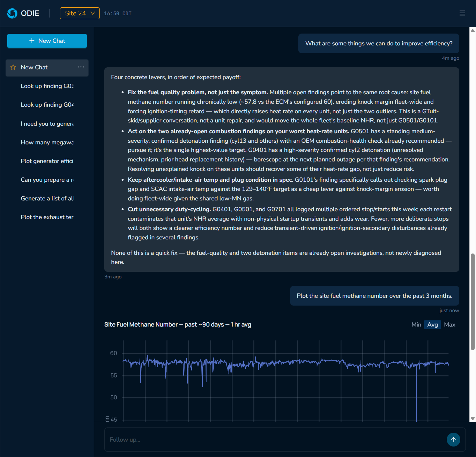Open 'Plot the exhaust ter' chat
Screen dimensions: 476x457
click(x=47, y=217)
